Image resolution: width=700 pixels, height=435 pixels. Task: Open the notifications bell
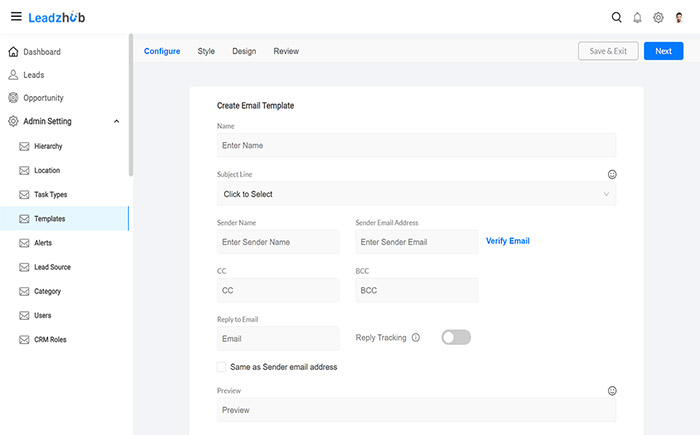pos(637,17)
